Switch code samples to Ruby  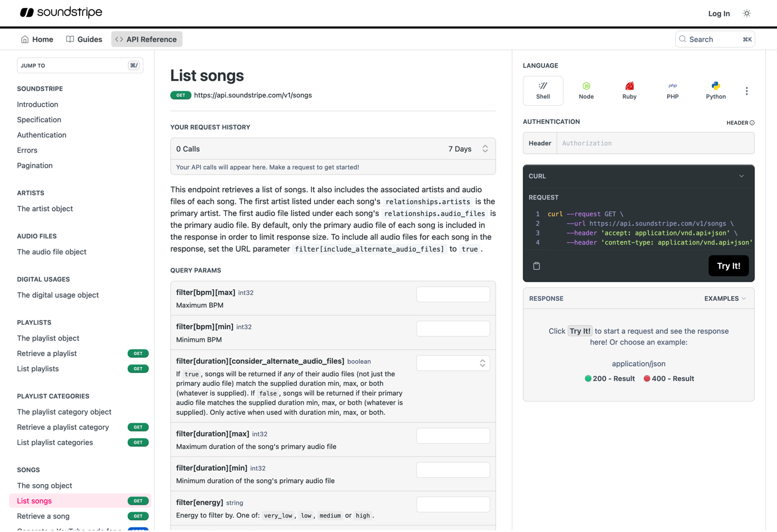629,91
